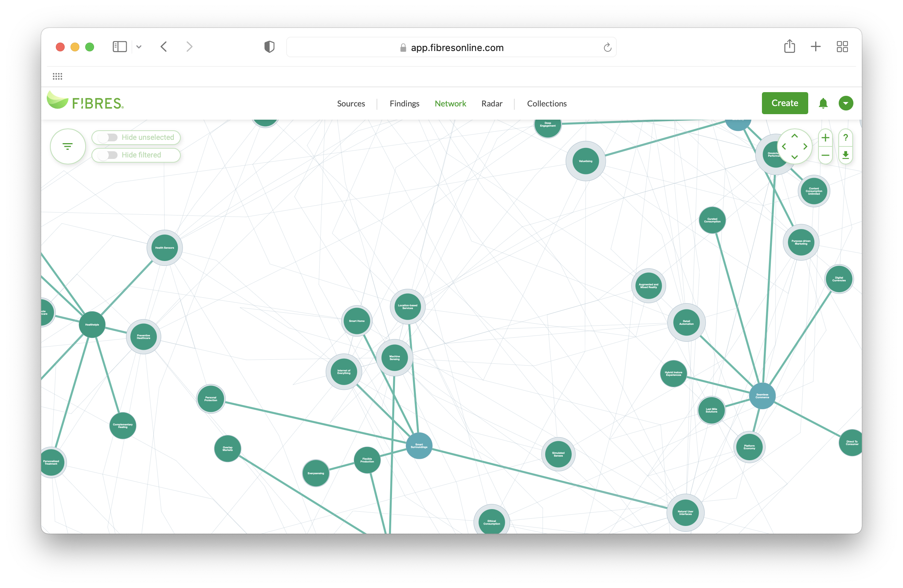Pan the network view left using arrow icon
Screen dimensions: 903x588
(x=785, y=147)
